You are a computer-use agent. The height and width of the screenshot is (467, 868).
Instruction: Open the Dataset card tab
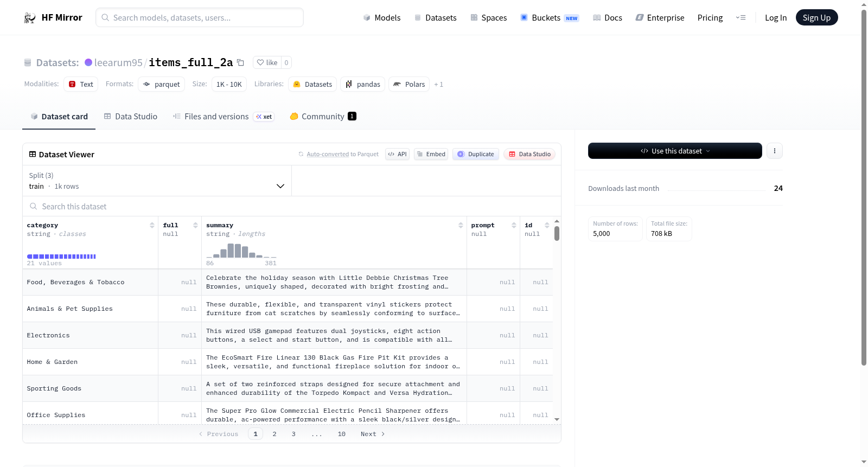point(59,116)
